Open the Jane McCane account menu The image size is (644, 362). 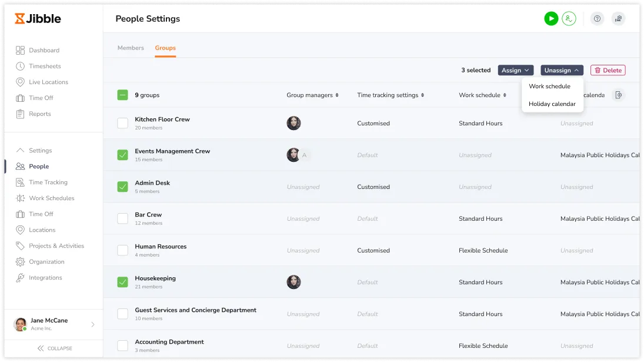(54, 324)
